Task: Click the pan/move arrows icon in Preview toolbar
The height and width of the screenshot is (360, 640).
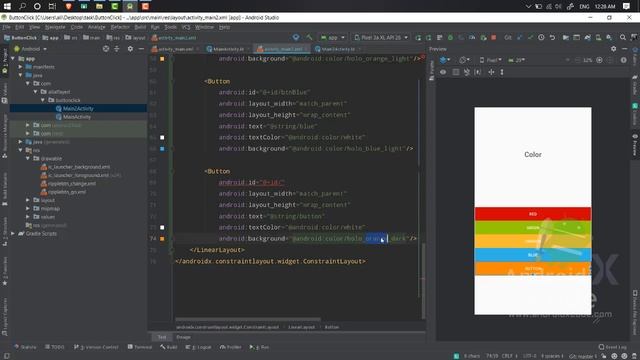Action: 491,72
